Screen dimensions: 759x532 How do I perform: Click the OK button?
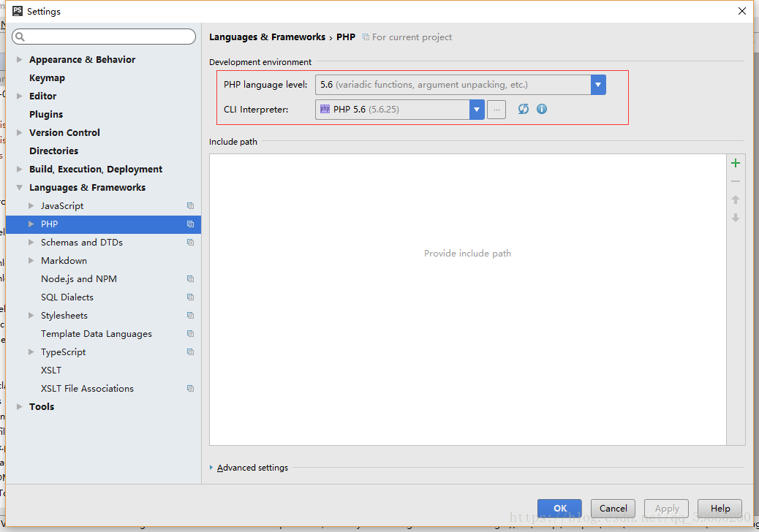click(559, 509)
